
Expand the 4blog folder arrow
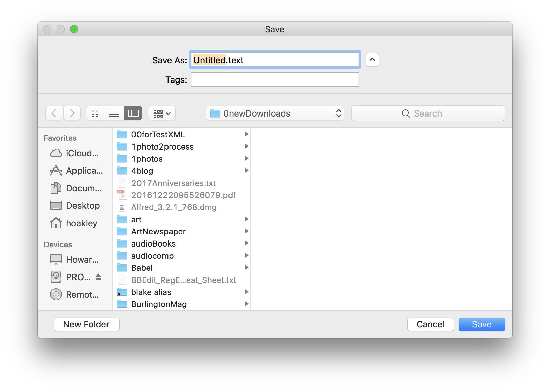246,171
